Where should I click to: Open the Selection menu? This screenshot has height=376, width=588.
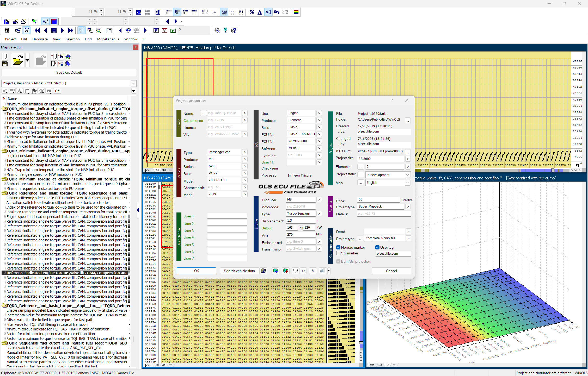click(73, 39)
